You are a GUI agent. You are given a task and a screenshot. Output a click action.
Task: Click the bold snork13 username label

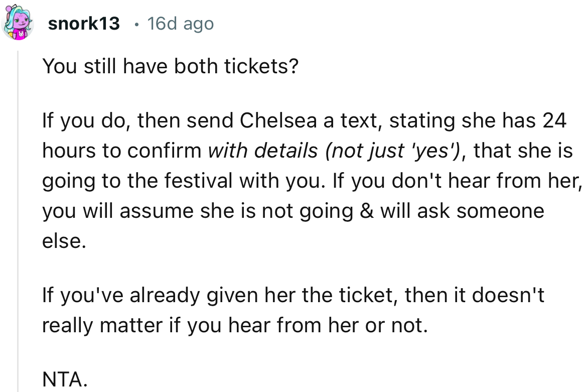pos(84,23)
